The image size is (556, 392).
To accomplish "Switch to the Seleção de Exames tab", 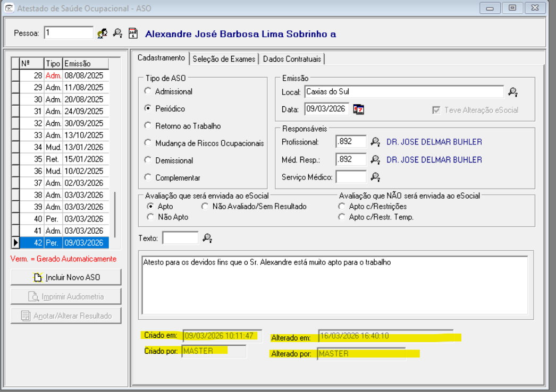I will (224, 59).
